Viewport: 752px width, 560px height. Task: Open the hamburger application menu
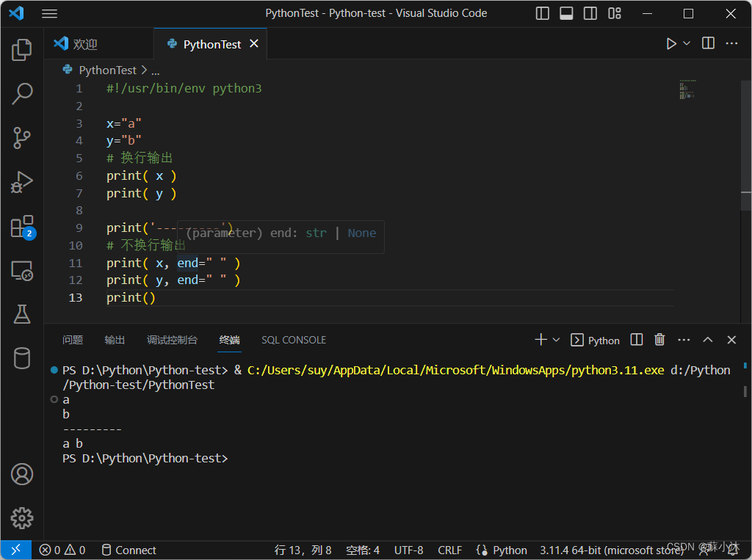49,13
